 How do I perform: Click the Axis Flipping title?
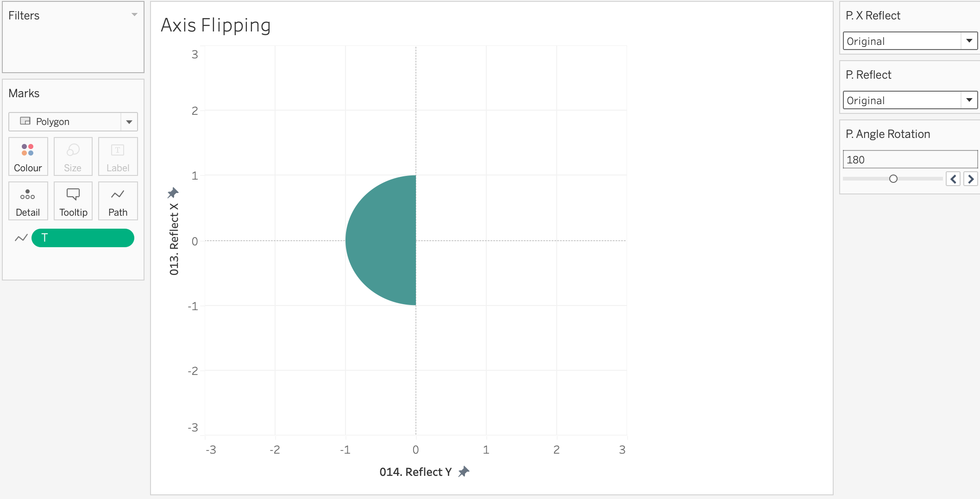click(215, 25)
